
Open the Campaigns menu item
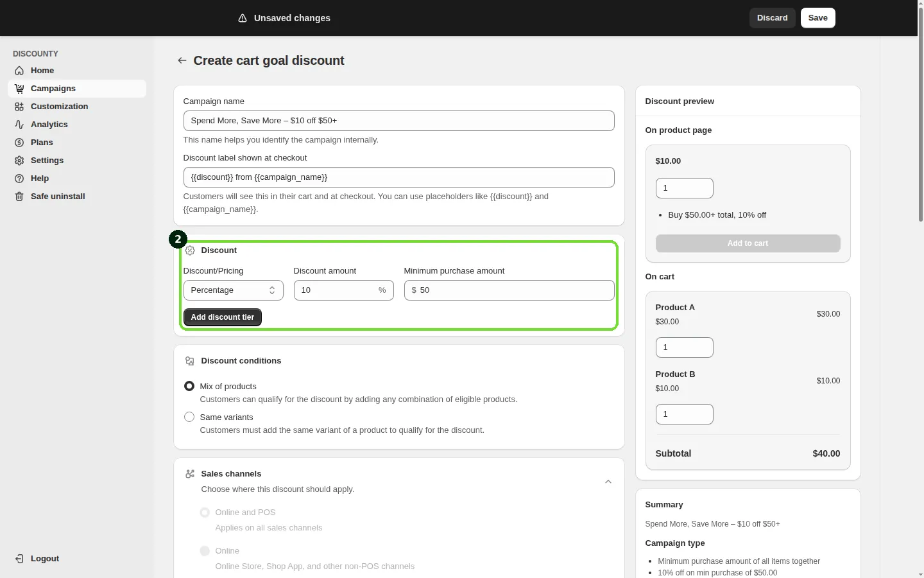[77, 89]
